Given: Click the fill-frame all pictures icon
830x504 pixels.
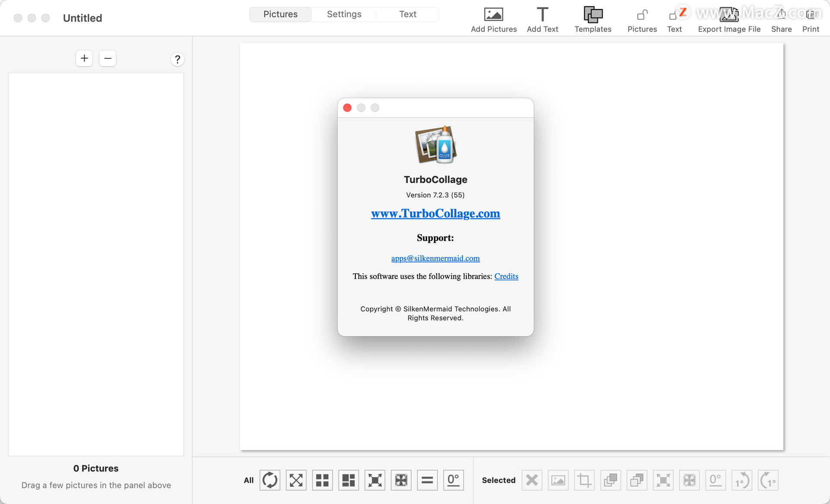Looking at the screenshot, I should [401, 480].
